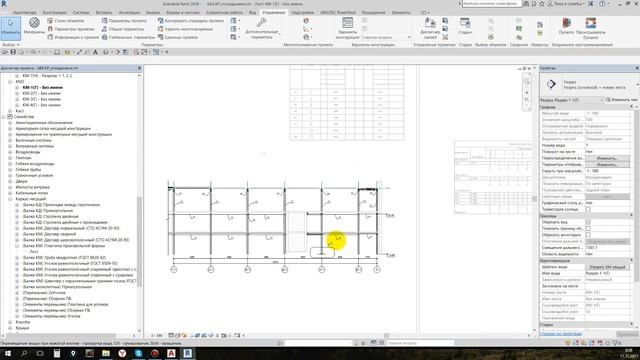Image resolution: width=640 pixels, height=360 pixels.
Task: Toggle Траектория солнца checkbox
Action: 588,209
